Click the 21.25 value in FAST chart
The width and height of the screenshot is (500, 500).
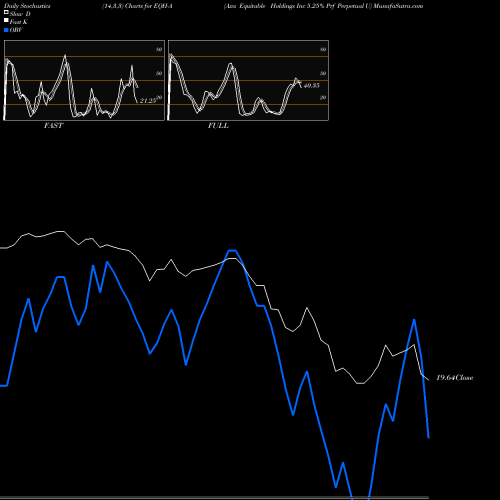[148, 101]
